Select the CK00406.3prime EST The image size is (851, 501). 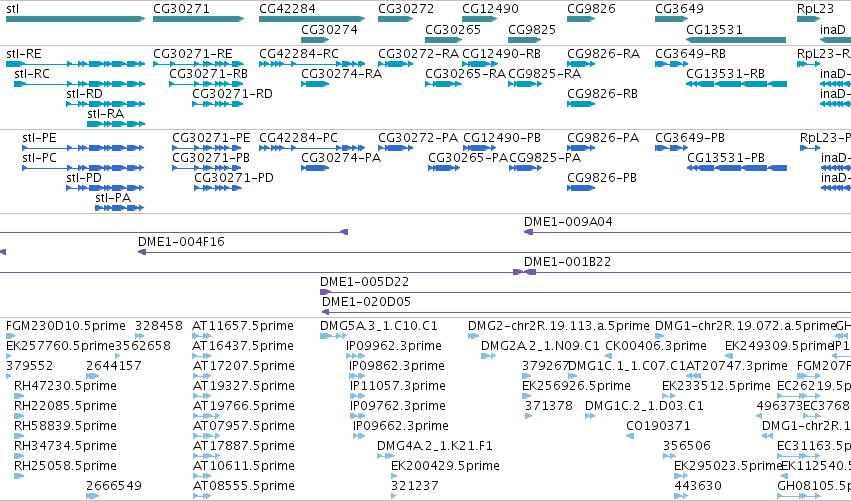[x=609, y=356]
